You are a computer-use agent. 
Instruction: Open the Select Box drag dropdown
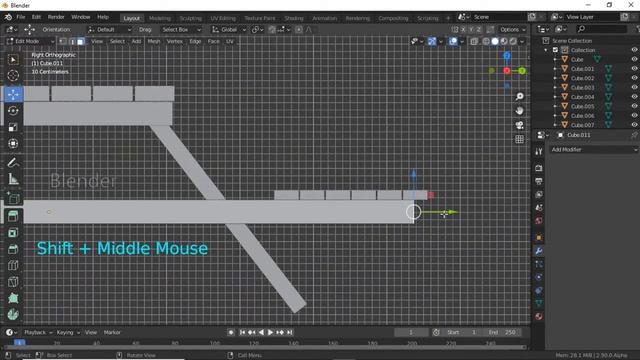181,29
